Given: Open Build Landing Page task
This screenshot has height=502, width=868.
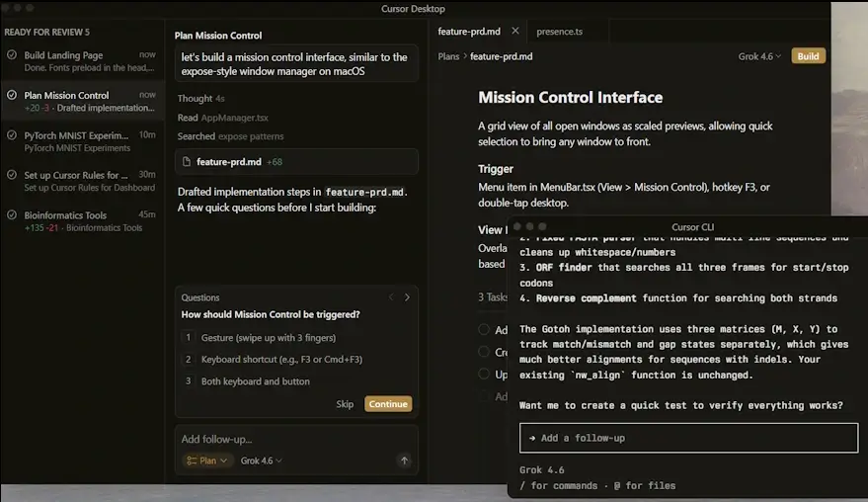Looking at the screenshot, I should click(x=82, y=61).
